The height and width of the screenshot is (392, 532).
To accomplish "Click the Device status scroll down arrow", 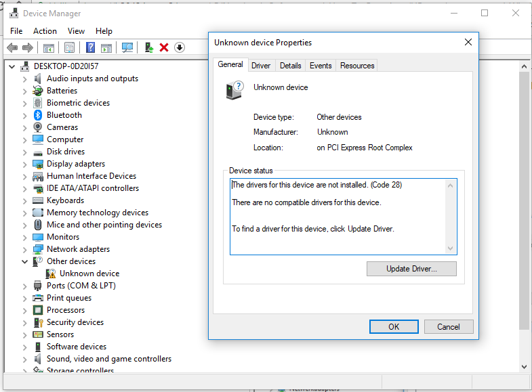I will tap(450, 248).
